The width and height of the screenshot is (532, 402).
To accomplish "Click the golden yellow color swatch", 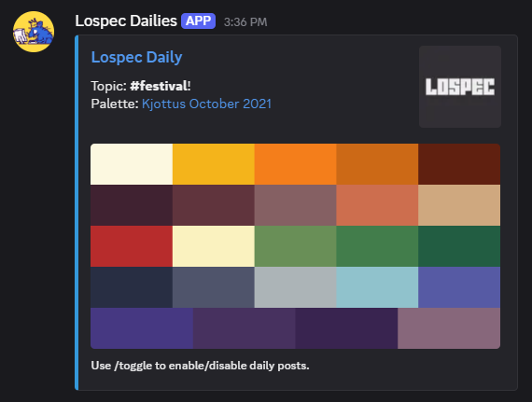I will (x=214, y=164).
